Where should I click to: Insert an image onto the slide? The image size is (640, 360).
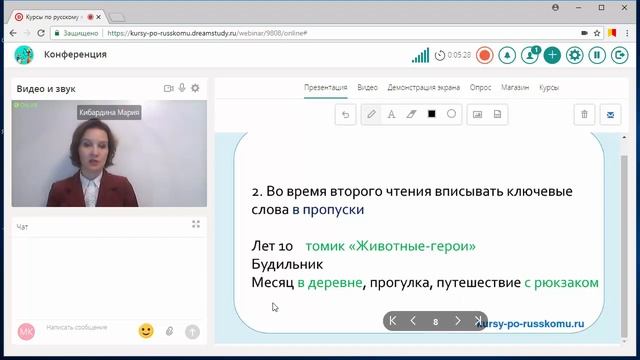click(x=477, y=114)
